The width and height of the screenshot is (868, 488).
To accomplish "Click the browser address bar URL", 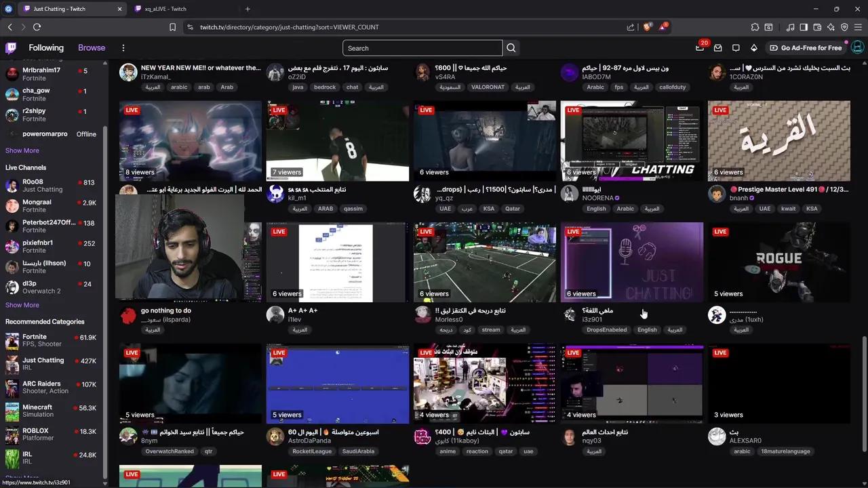I will pyautogui.click(x=290, y=27).
